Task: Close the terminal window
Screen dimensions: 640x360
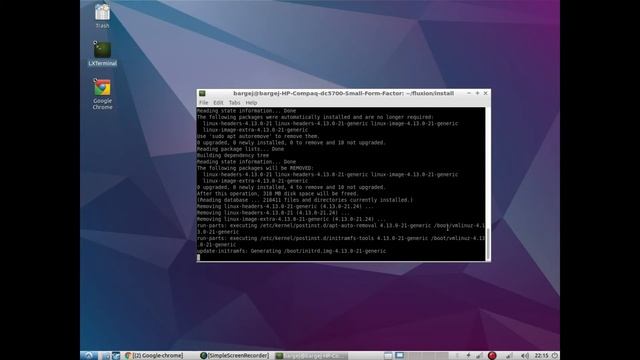Action: point(486,93)
